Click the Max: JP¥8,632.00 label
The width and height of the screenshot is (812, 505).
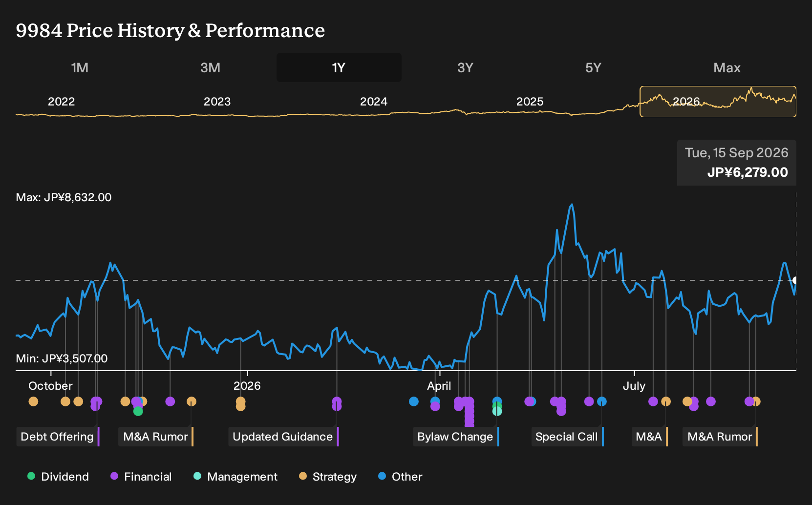[64, 197]
